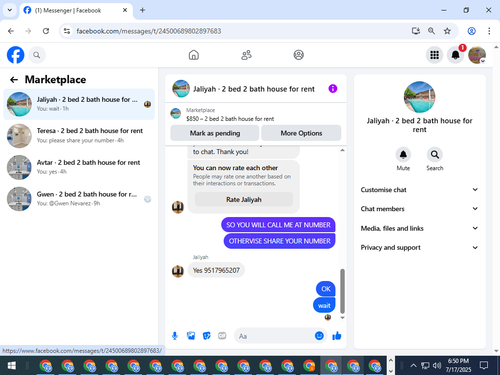The height and width of the screenshot is (375, 500).
Task: Click browser back arrow
Action: (x=11, y=31)
